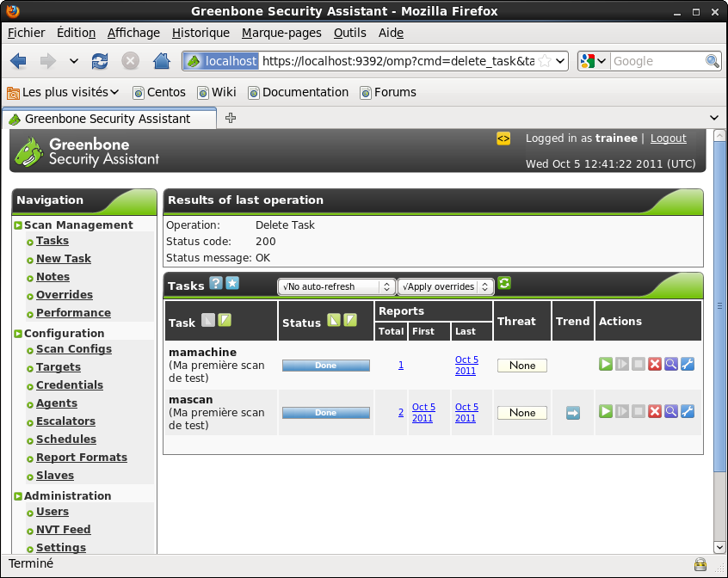Click the yellow OMP code icon in header
Screen dimensions: 728x578
click(503, 138)
